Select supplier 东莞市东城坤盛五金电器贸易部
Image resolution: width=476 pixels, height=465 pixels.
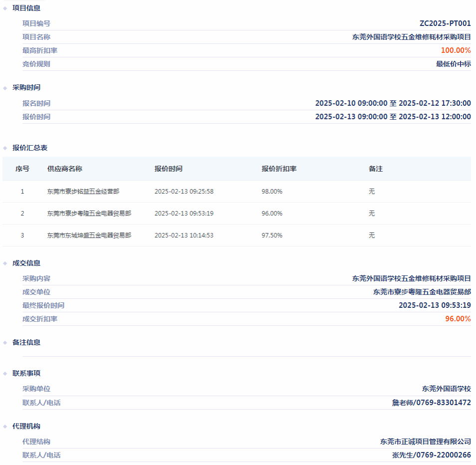tap(89, 235)
